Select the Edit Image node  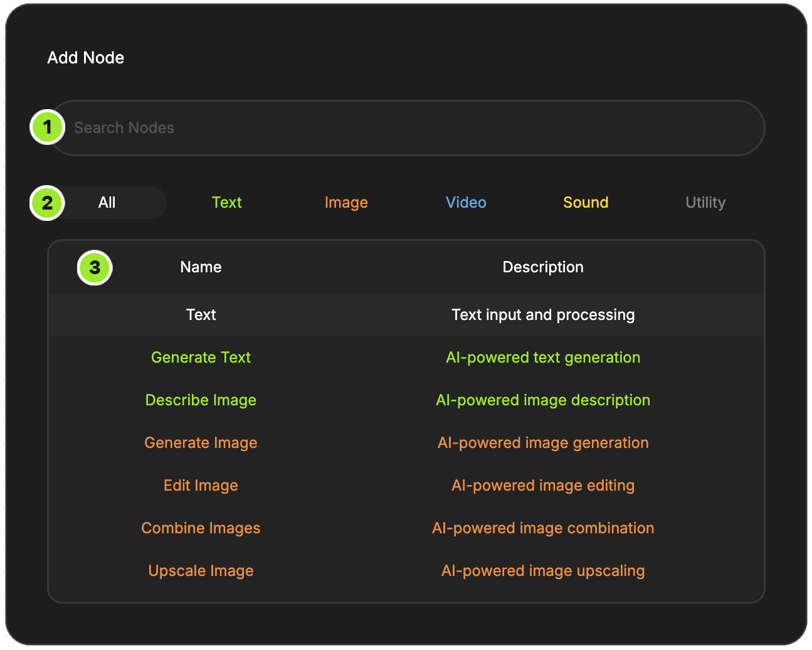click(x=201, y=486)
